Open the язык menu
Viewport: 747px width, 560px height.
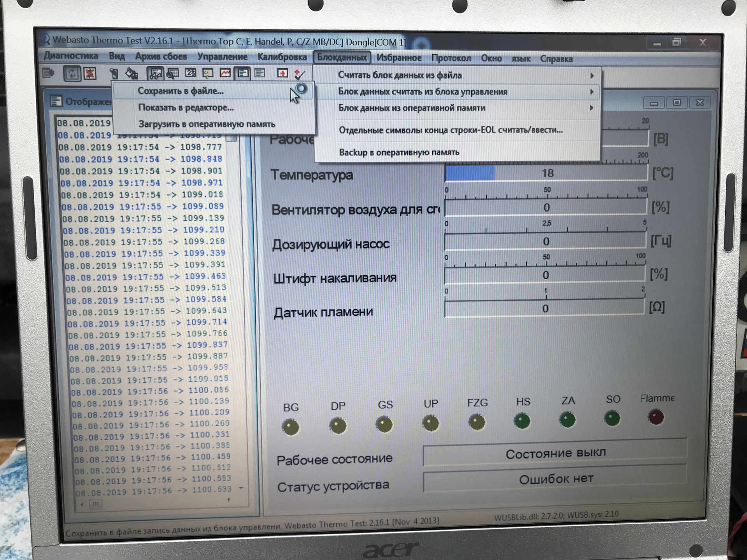(521, 59)
